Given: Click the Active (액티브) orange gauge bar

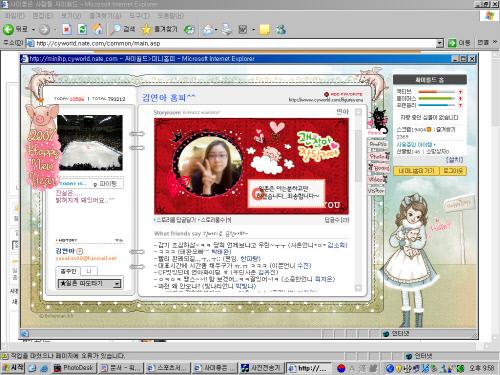Looking at the screenshot, I should (x=436, y=92).
